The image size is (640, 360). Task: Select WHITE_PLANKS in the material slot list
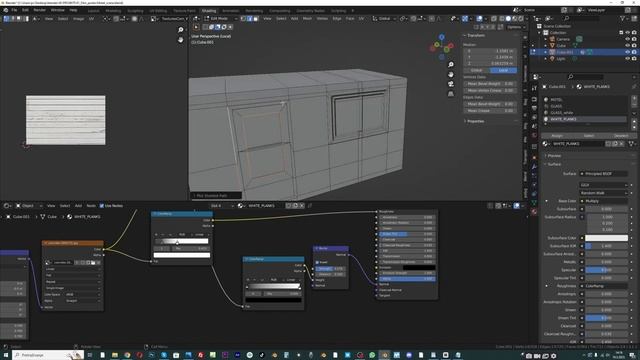click(585, 119)
